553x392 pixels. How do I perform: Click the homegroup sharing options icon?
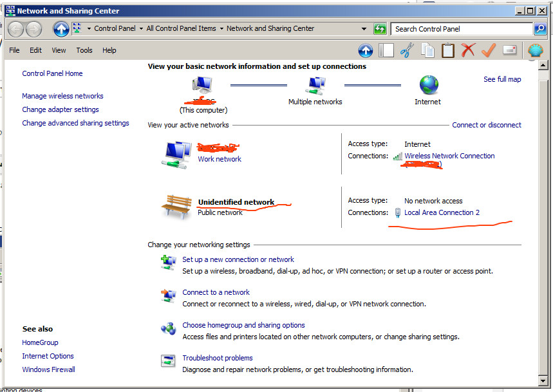tap(168, 328)
